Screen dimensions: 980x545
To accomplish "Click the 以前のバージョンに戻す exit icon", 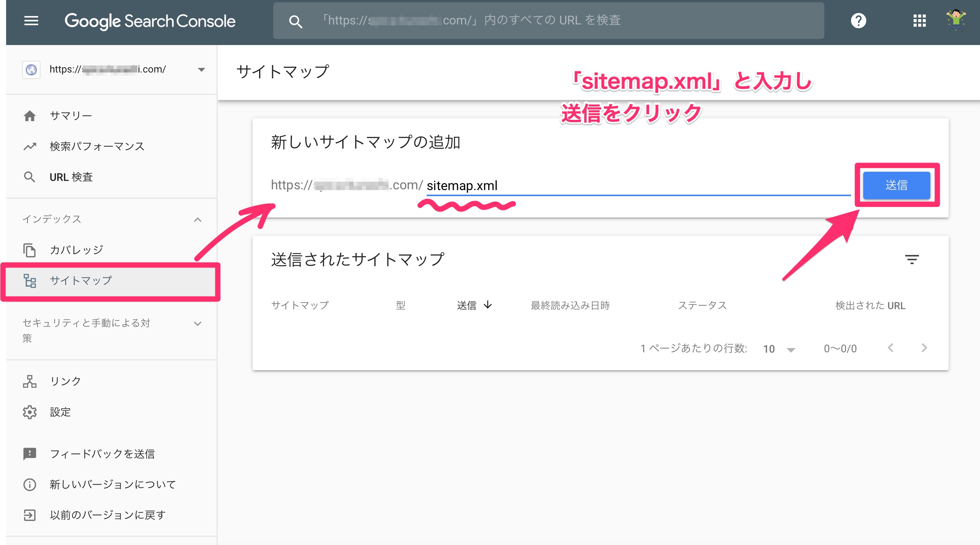I will click(30, 515).
